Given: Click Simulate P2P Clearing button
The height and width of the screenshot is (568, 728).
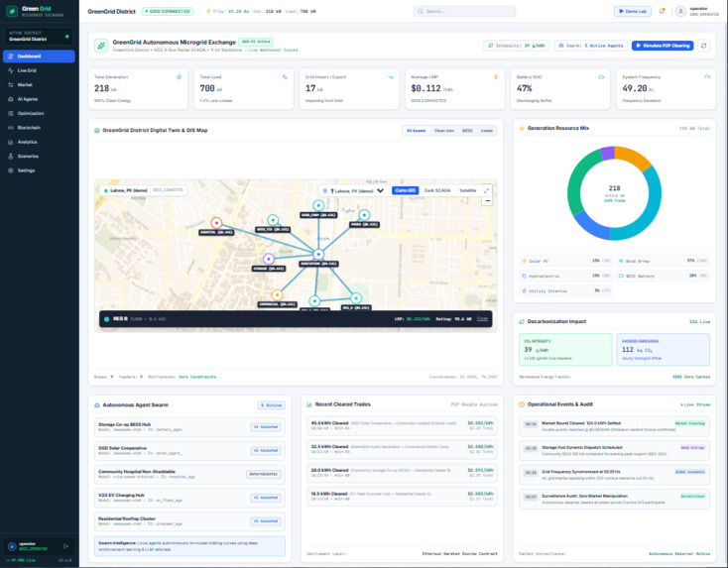Looking at the screenshot, I should pyautogui.click(x=663, y=46).
